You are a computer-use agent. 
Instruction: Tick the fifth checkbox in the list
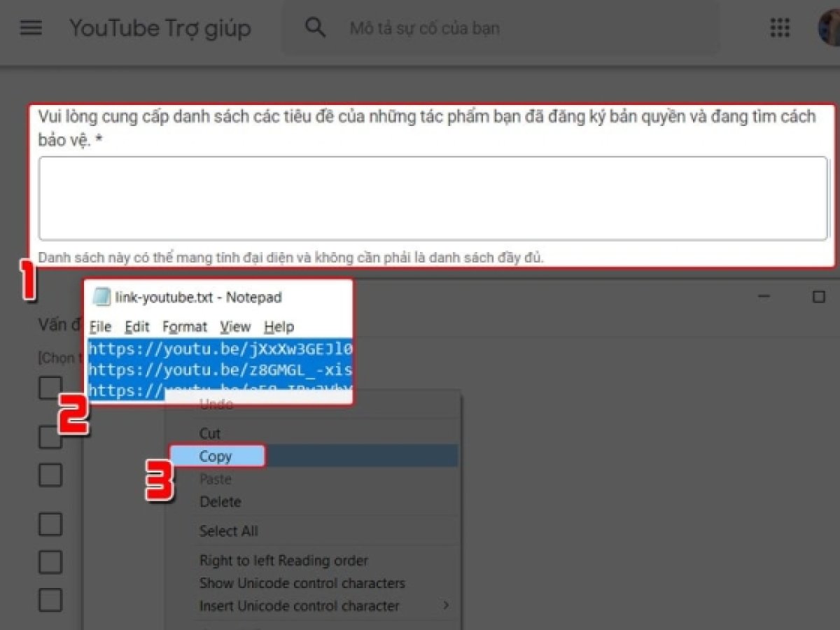tap(50, 562)
